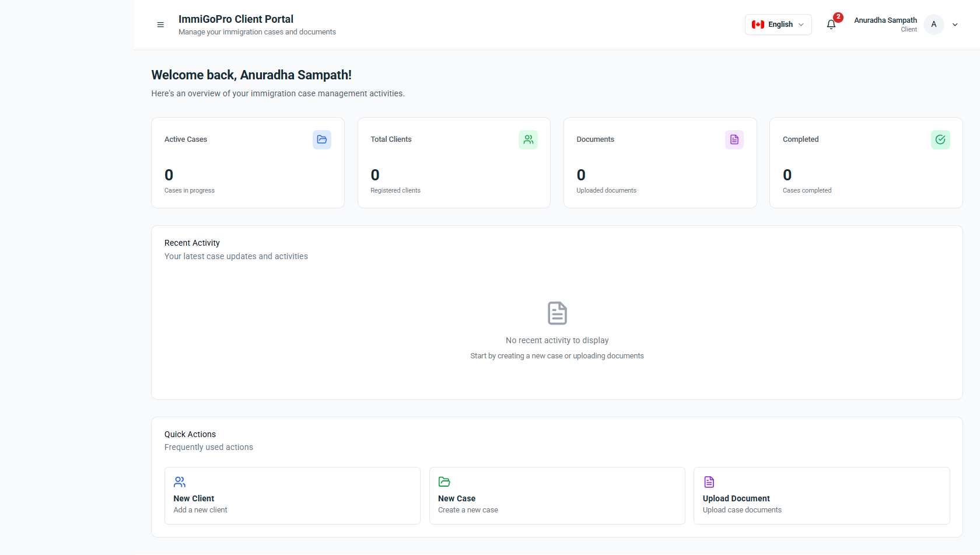
Task: Select the New Client quick action
Action: [x=292, y=495]
